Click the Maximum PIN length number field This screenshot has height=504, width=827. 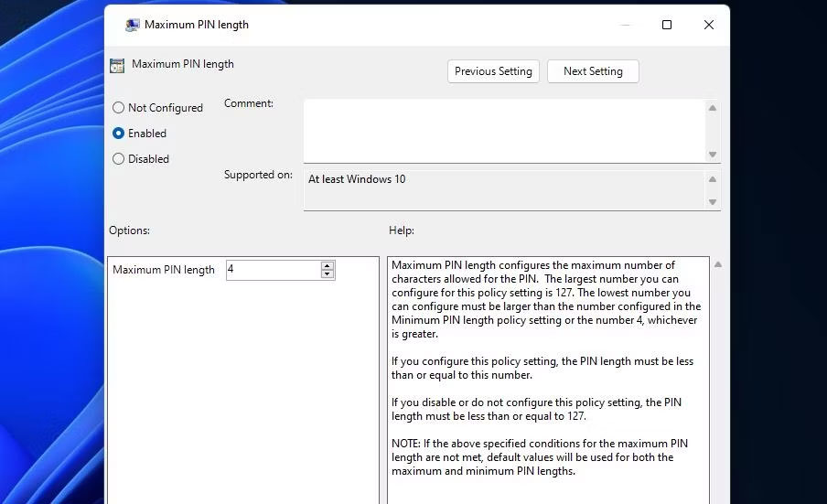[272, 270]
